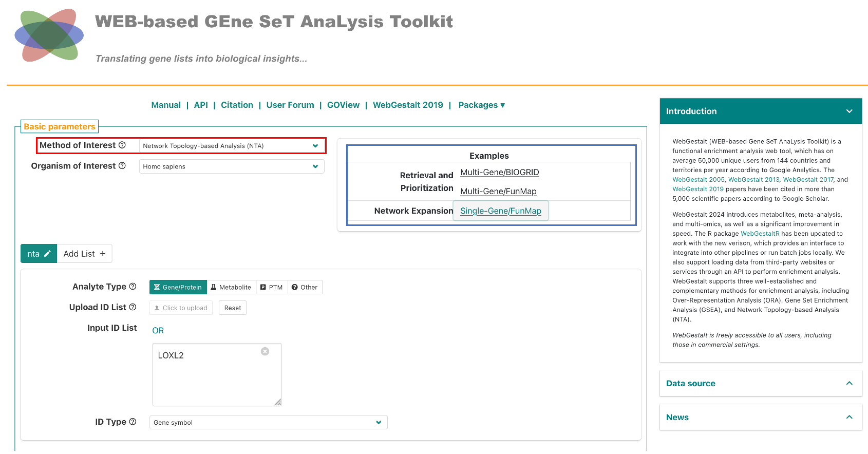This screenshot has width=868, height=454.
Task: Open the WebGestalt 2019 navigation link
Action: pos(408,105)
